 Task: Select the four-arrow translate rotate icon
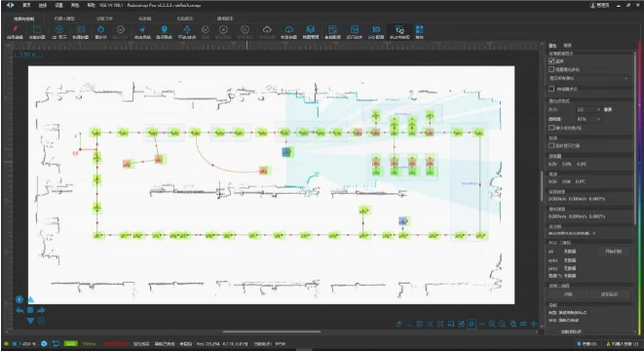pyautogui.click(x=187, y=29)
